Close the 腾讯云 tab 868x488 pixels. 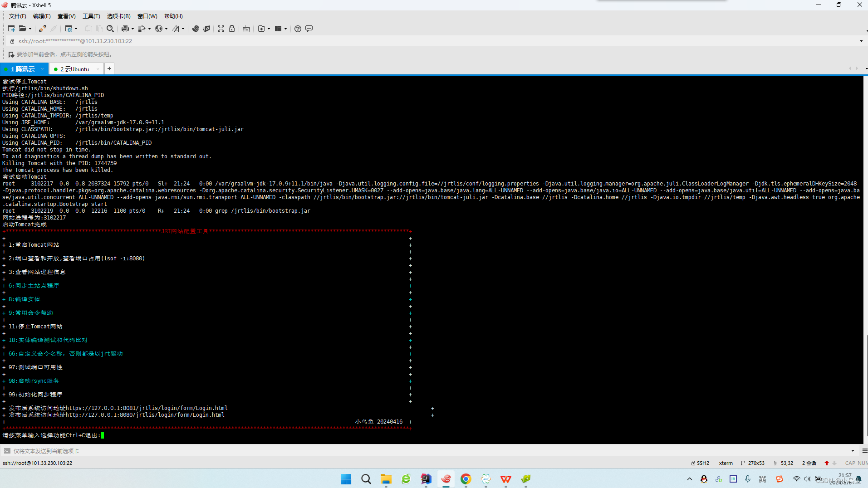point(42,69)
